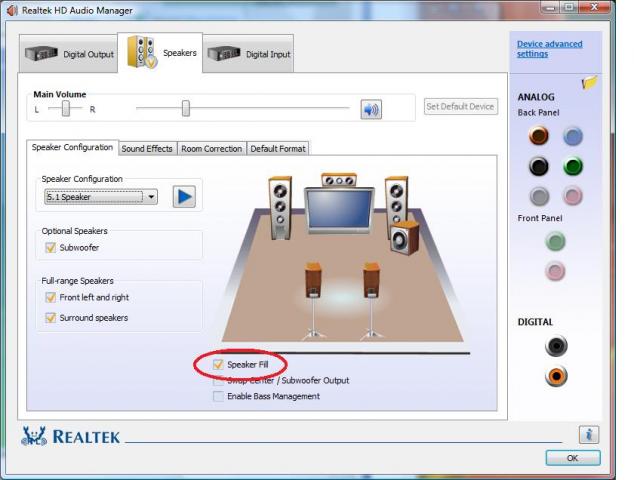Image resolution: width=634 pixels, height=480 pixels.
Task: Toggle Surround speakers checkbox
Action: (x=51, y=318)
